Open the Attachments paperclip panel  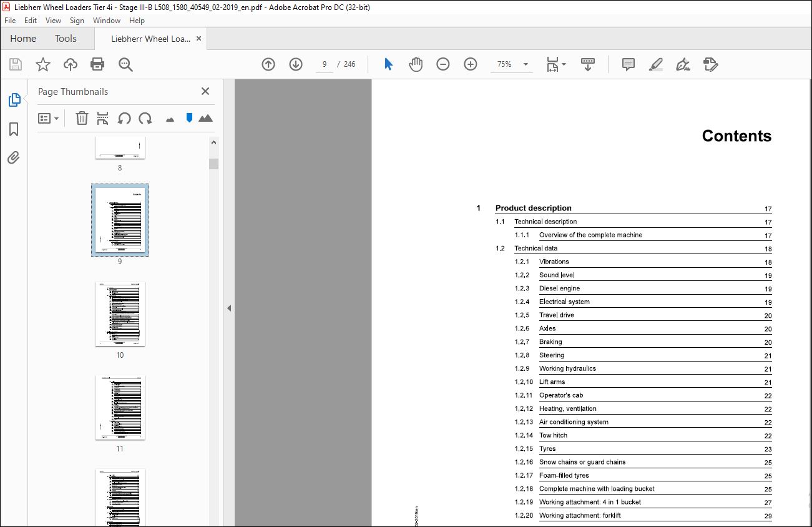coord(14,157)
